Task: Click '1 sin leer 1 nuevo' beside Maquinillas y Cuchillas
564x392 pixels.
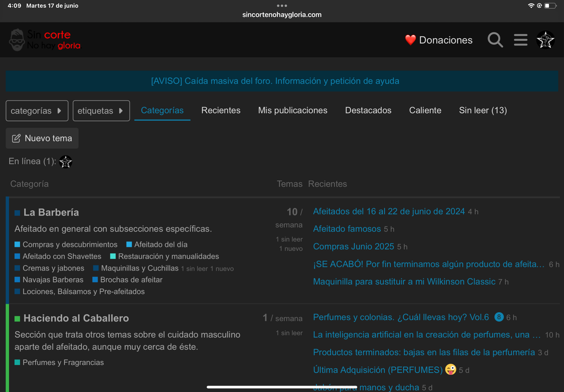Action: 207,269
